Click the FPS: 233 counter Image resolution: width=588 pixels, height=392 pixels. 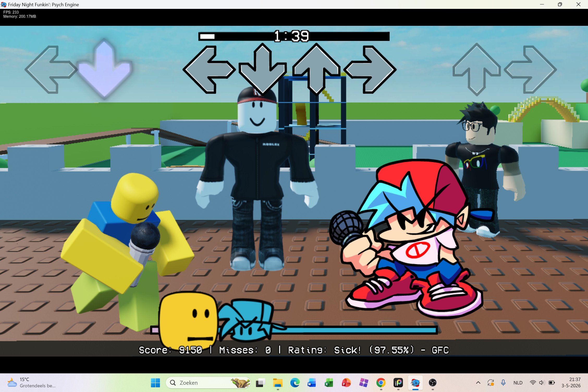pos(11,12)
